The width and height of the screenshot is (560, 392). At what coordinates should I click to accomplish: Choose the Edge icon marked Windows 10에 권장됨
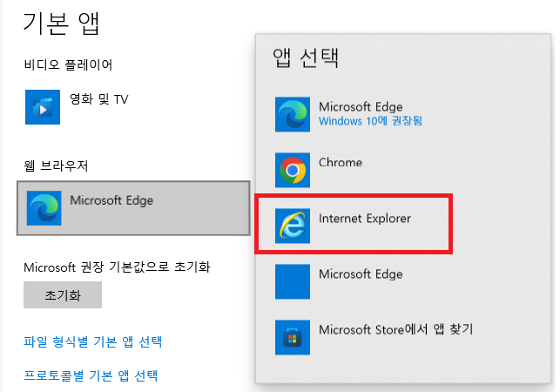(293, 114)
